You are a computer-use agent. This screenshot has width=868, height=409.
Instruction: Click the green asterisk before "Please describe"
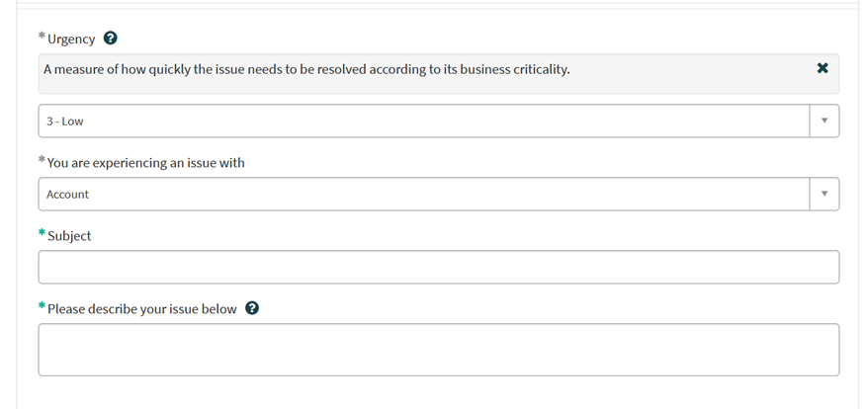pyautogui.click(x=42, y=307)
